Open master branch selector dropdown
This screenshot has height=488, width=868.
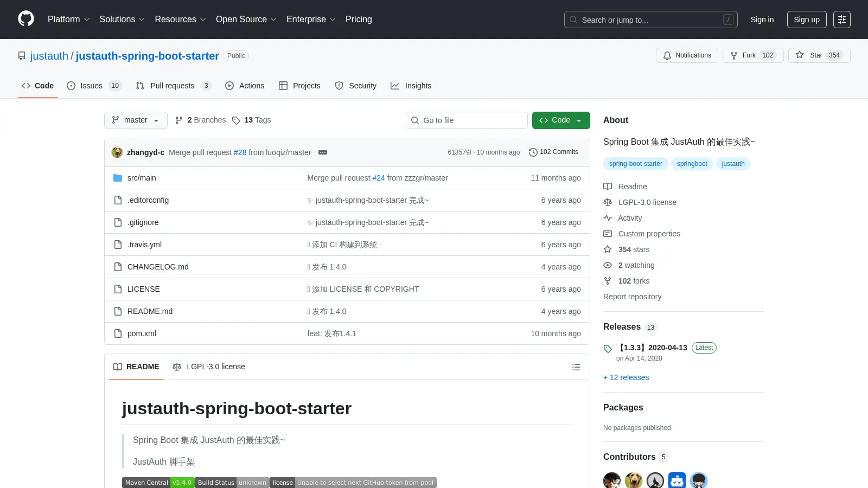point(136,120)
